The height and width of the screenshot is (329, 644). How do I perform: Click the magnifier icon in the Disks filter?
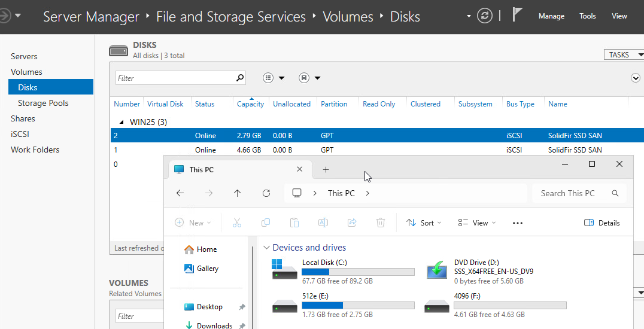[x=240, y=78]
